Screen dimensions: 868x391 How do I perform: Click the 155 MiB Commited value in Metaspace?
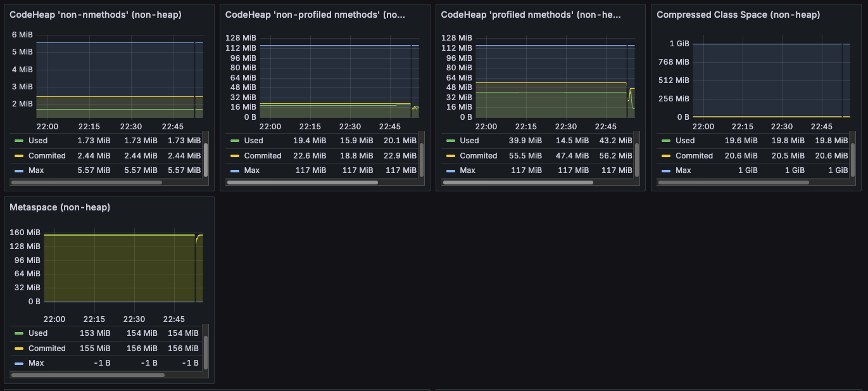pyautogui.click(x=95, y=348)
